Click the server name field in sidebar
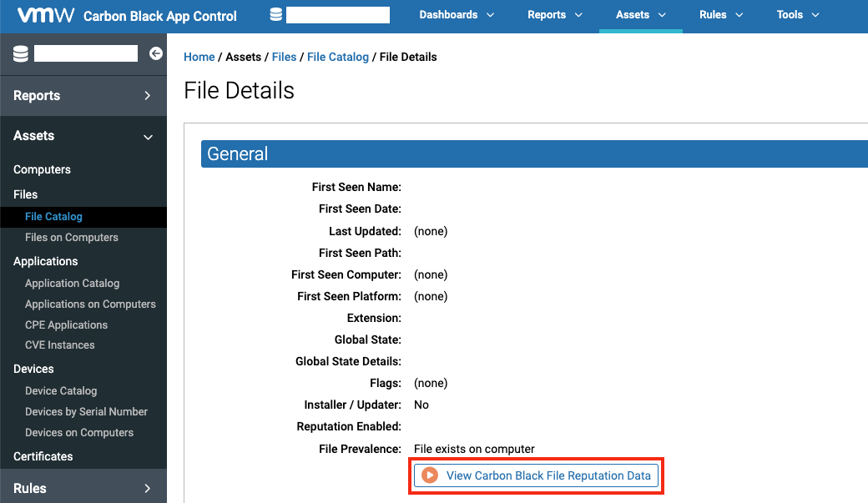The width and height of the screenshot is (868, 503). pyautogui.click(x=86, y=53)
